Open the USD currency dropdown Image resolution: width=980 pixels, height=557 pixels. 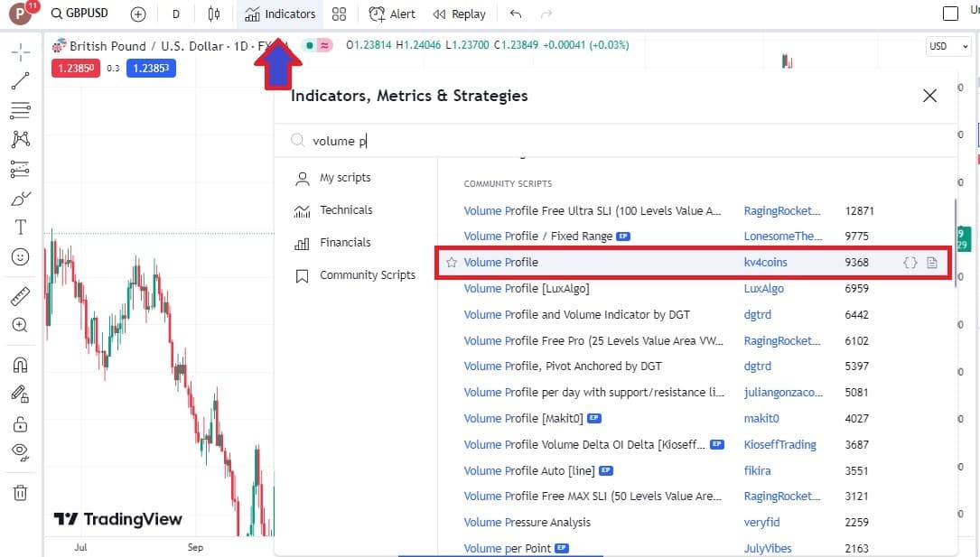pyautogui.click(x=948, y=46)
